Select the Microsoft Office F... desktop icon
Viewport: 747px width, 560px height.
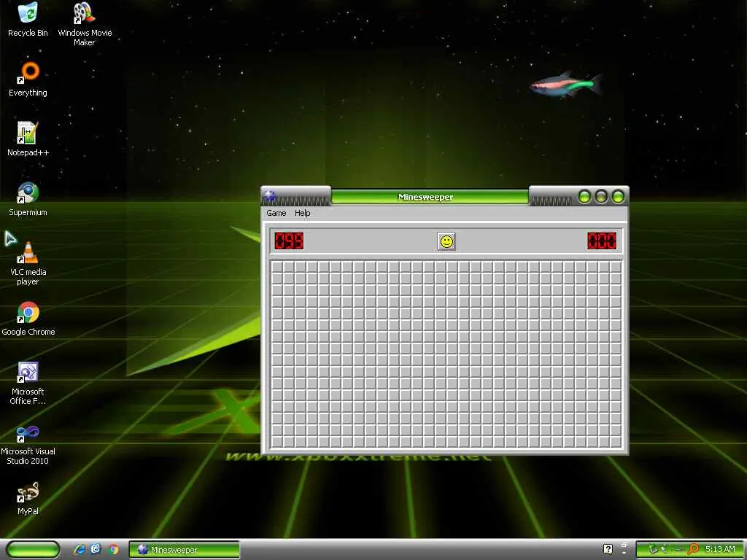[x=28, y=384]
